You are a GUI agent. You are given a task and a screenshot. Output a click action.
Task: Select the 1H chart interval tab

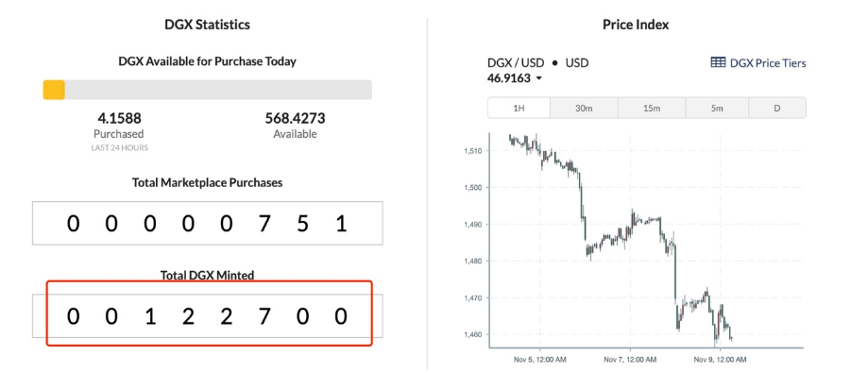pyautogui.click(x=519, y=108)
